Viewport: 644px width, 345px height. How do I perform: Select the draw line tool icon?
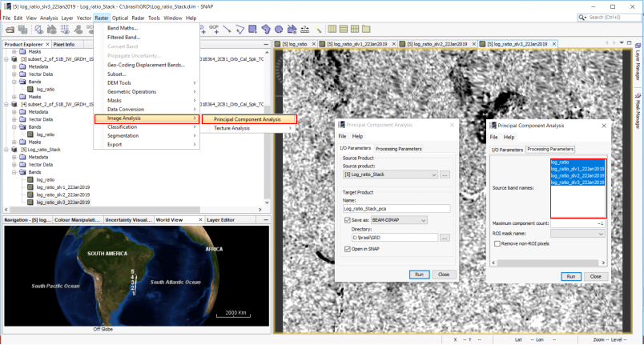[x=228, y=30]
